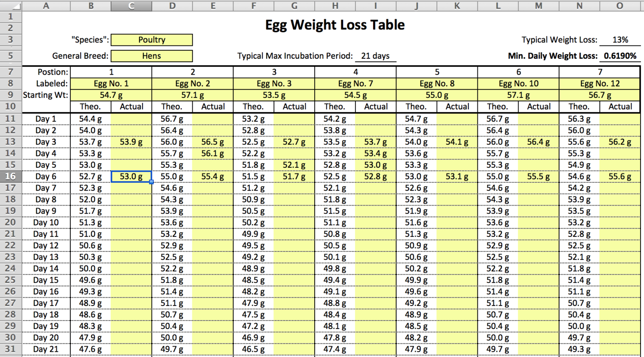Click the "Egg Weight Loss Table" title
This screenshot has height=357, width=644.
334,25
